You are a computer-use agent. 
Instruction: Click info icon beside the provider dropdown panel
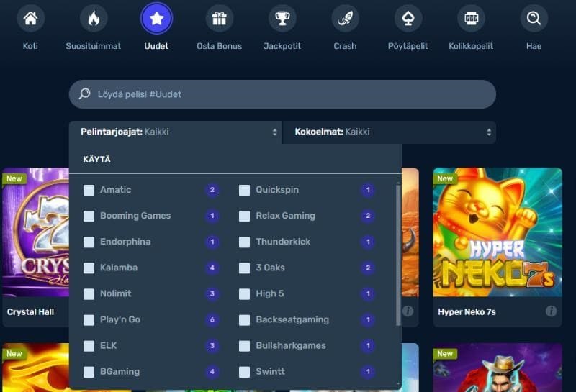pos(408,311)
